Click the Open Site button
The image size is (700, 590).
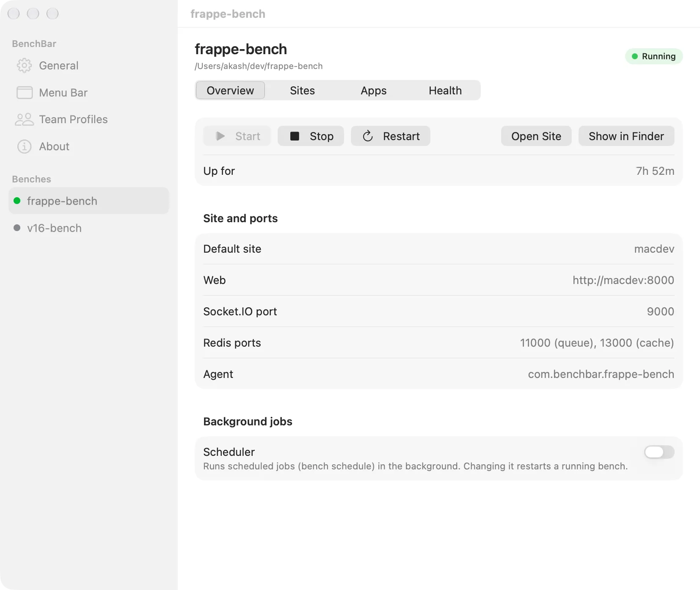click(x=536, y=136)
